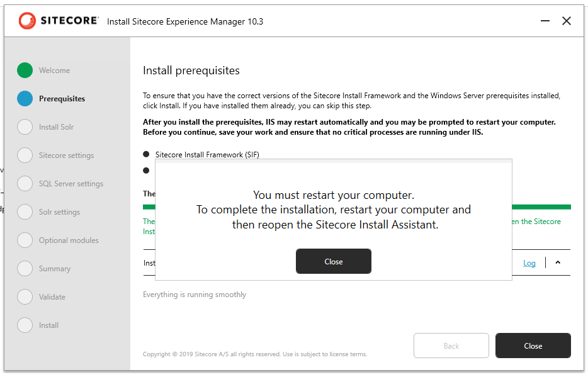Screen dimensions: 588x377
Task: Click the Close button at bottom right
Action: (x=533, y=346)
